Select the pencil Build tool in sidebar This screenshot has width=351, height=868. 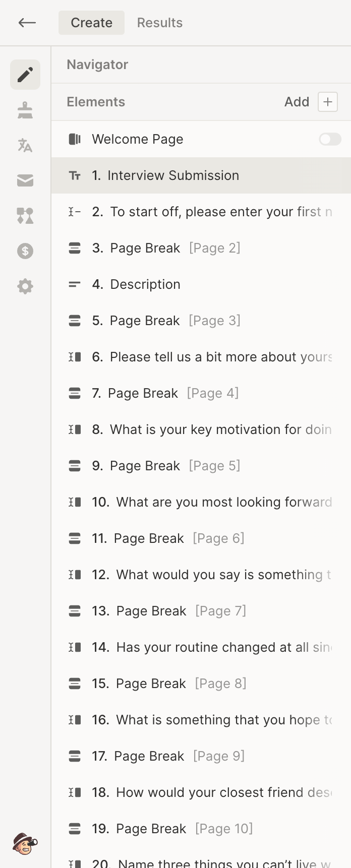[25, 75]
